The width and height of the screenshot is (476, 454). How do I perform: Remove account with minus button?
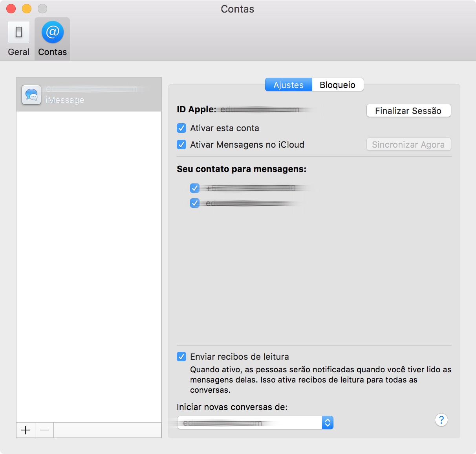pyautogui.click(x=44, y=430)
